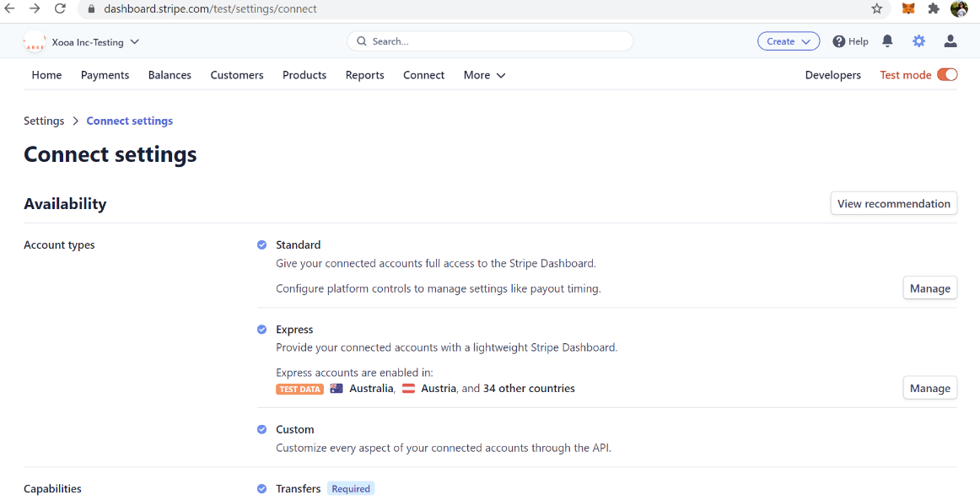The image size is (980, 500).
Task: Open the Products tab
Action: click(x=304, y=75)
